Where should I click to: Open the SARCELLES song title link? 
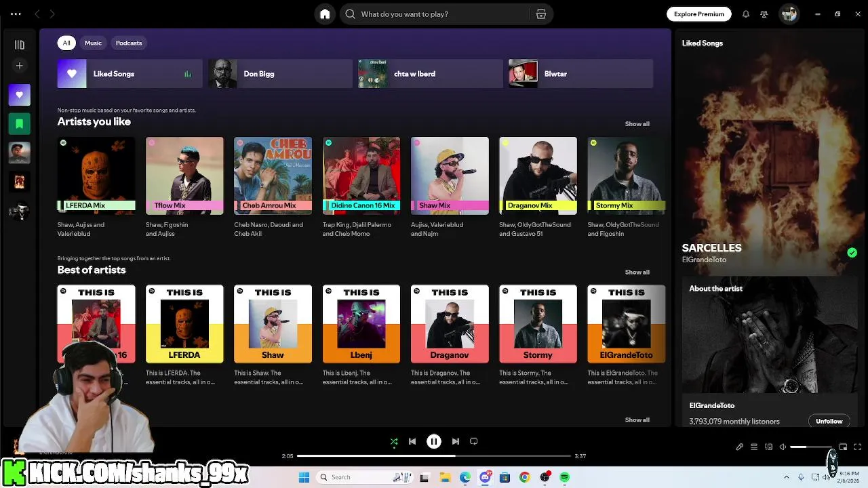[711, 248]
